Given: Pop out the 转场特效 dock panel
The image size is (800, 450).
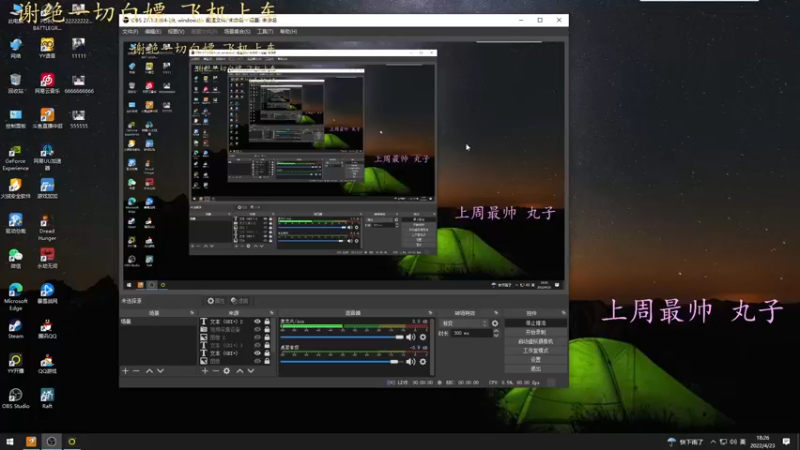Looking at the screenshot, I should (496, 313).
